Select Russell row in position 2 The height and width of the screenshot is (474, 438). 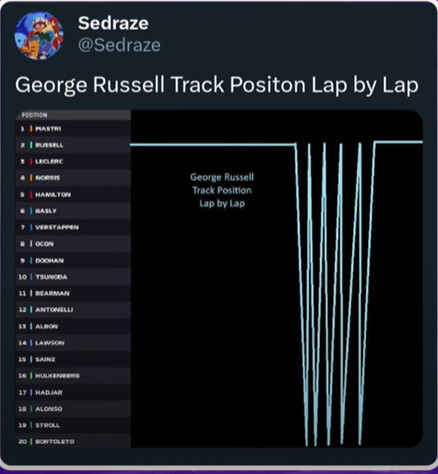73,145
